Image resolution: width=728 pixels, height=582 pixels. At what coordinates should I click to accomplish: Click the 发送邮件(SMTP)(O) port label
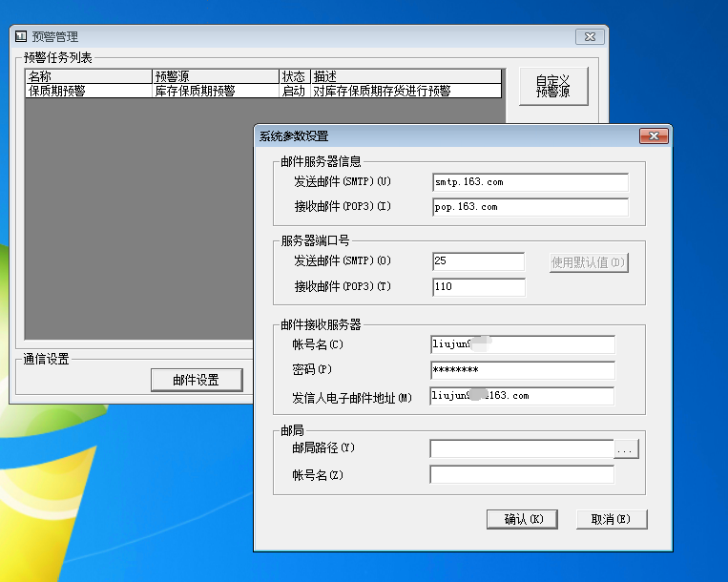coord(343,260)
